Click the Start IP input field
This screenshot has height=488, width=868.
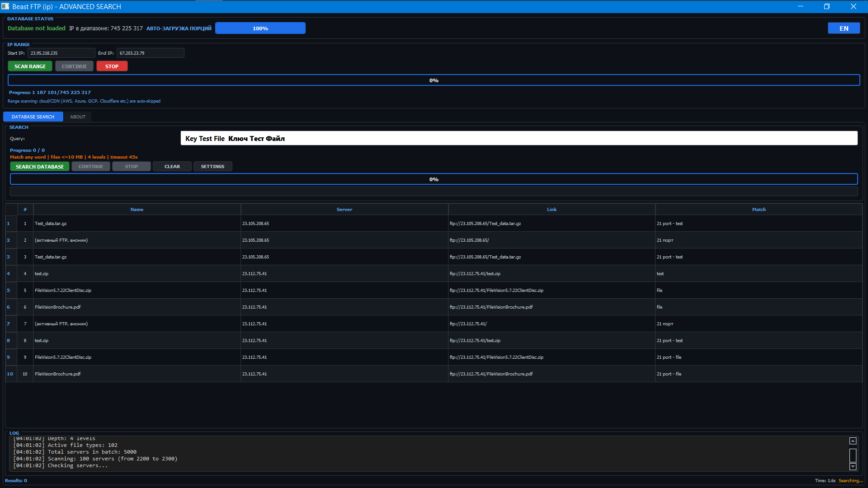click(61, 53)
